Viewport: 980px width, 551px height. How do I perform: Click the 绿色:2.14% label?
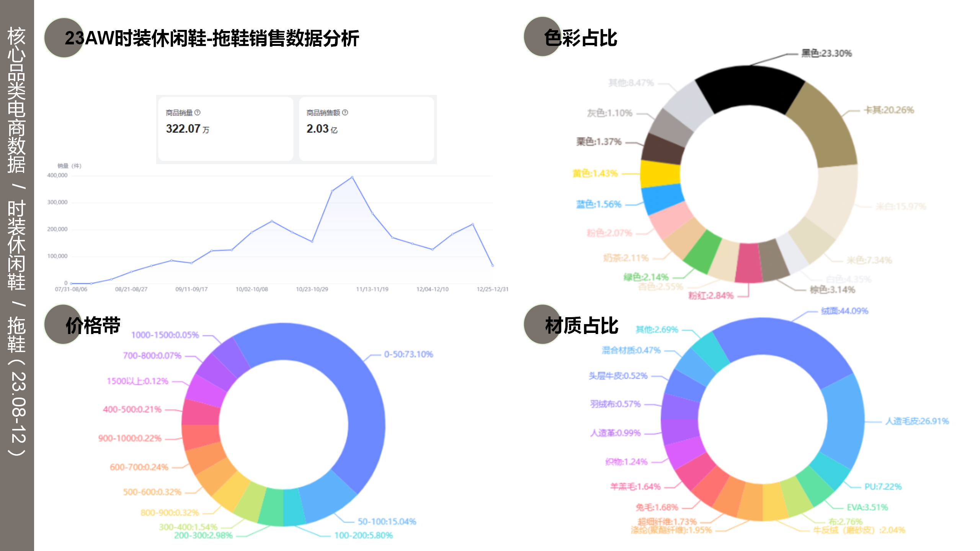point(646,277)
